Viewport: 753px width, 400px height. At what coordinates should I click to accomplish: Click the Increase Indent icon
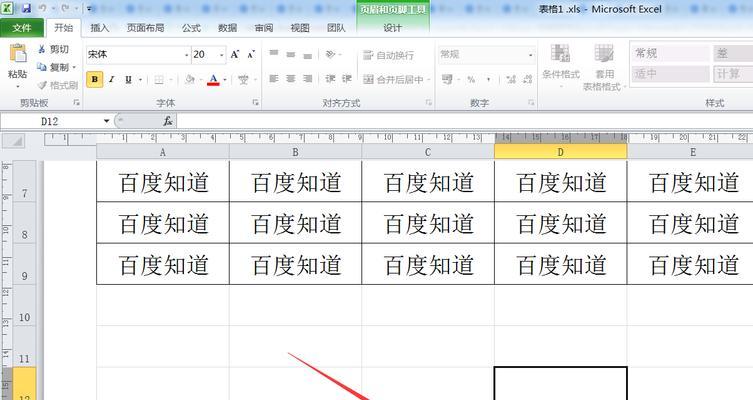(347, 79)
